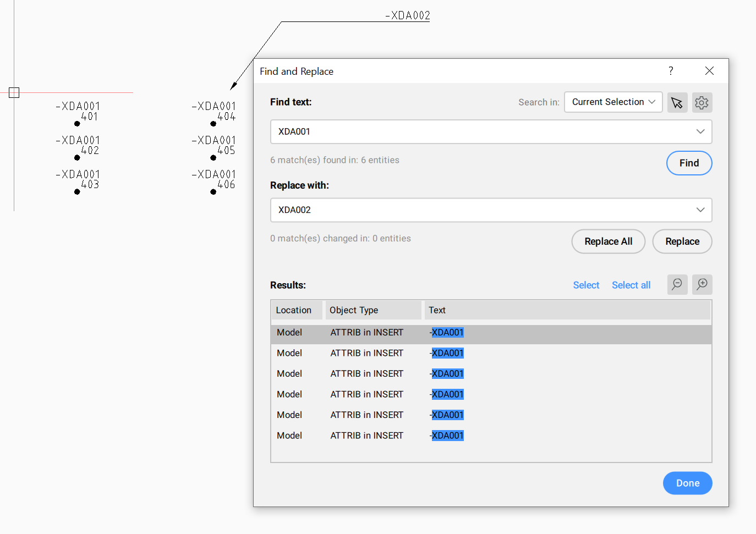756x534 pixels.
Task: Click the Find button
Action: click(x=689, y=163)
